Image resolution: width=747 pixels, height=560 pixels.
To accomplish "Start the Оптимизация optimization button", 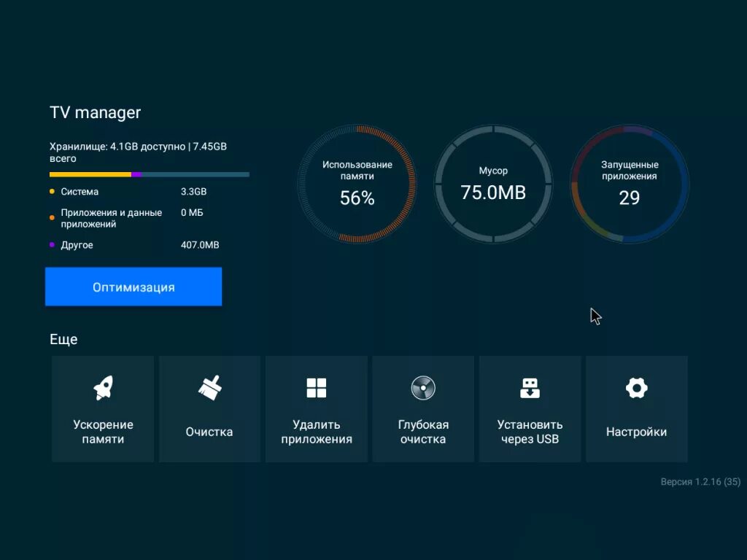I will click(x=133, y=287).
